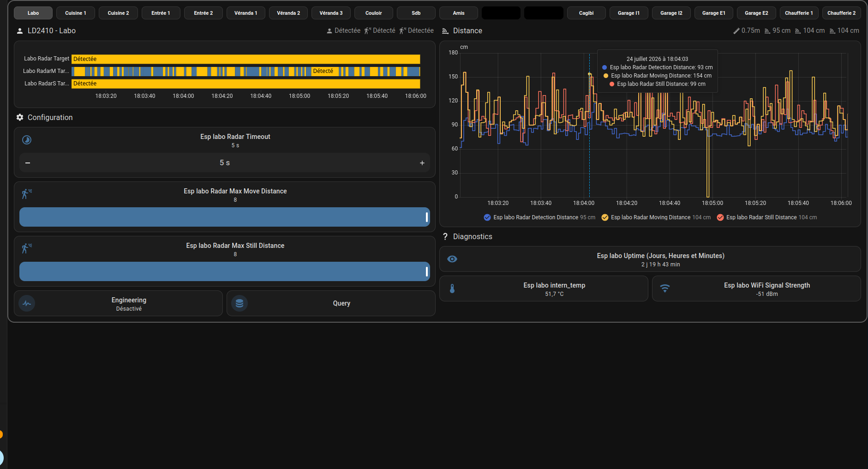Viewport: 868px width, 469px height.
Task: Click the Configuration gear icon
Action: tap(20, 117)
